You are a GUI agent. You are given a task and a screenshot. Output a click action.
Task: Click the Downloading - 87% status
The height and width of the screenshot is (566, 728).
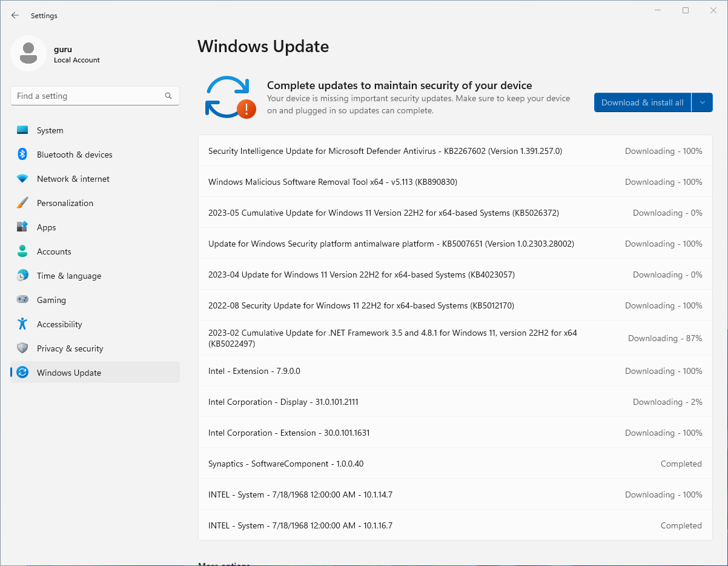[x=665, y=338]
